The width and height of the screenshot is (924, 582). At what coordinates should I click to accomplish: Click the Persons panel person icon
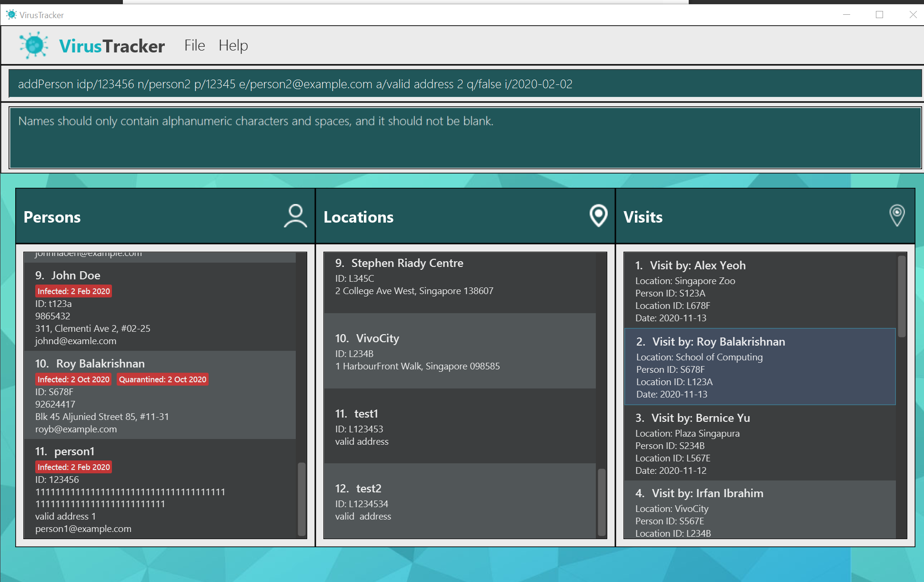(x=295, y=216)
